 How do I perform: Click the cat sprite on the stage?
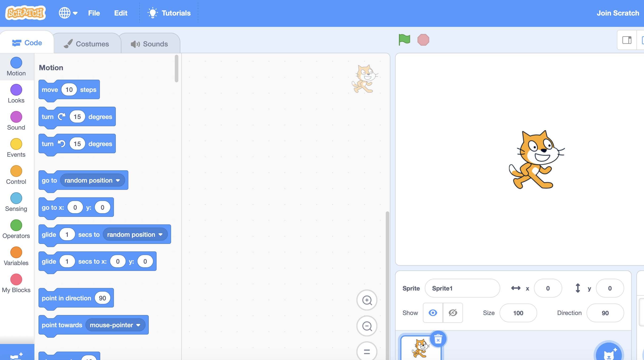click(x=537, y=160)
